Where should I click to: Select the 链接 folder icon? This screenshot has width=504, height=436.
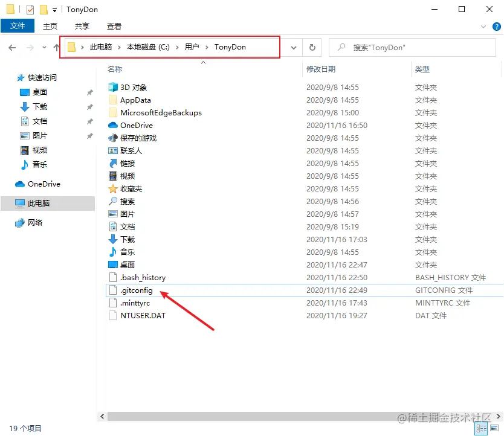113,163
